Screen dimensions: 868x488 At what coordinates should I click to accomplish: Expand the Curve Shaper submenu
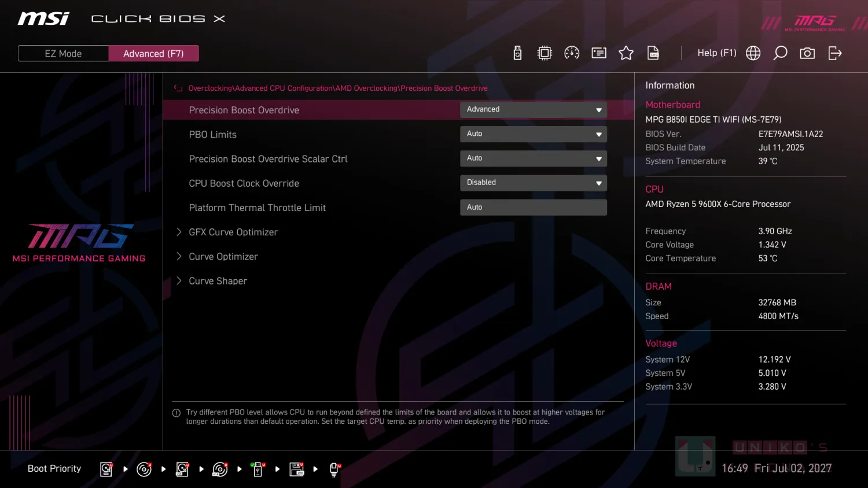pyautogui.click(x=218, y=280)
